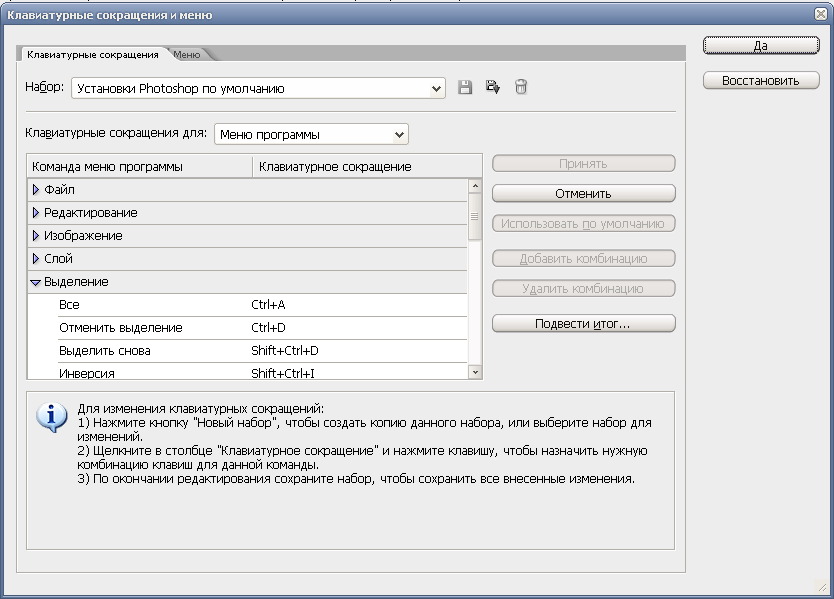This screenshot has width=834, height=599.
Task: Click the Отменить button
Action: point(583,194)
